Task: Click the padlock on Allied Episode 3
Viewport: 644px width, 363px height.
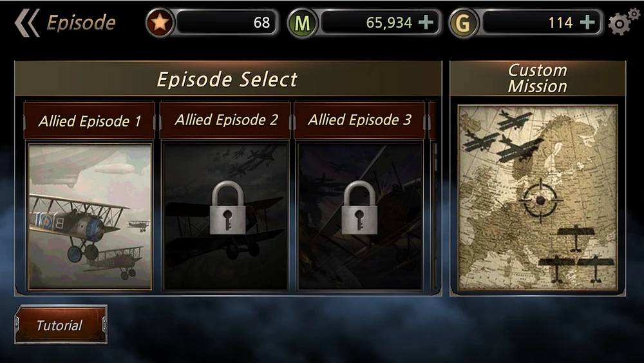Action: (359, 208)
